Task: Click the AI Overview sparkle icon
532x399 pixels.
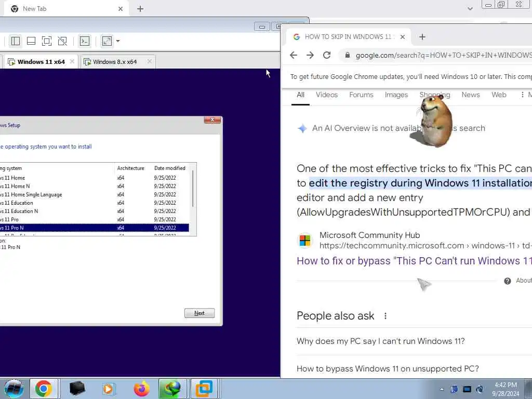Action: point(302,128)
